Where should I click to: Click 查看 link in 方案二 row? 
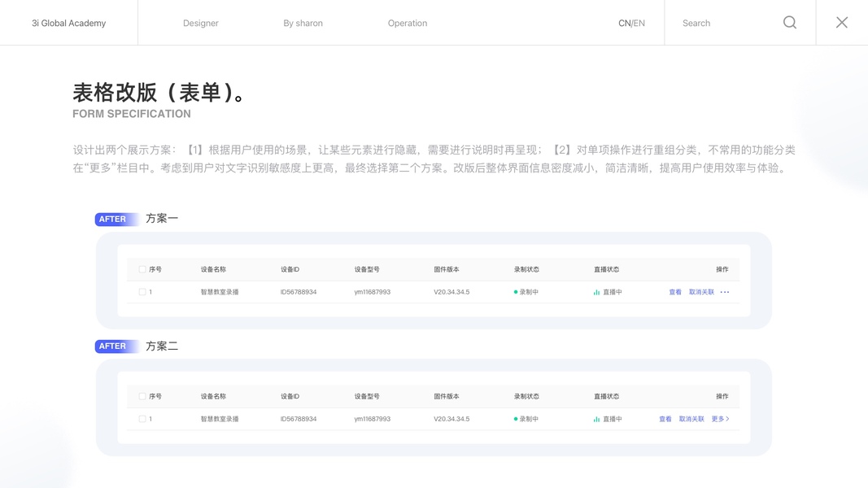coord(665,419)
